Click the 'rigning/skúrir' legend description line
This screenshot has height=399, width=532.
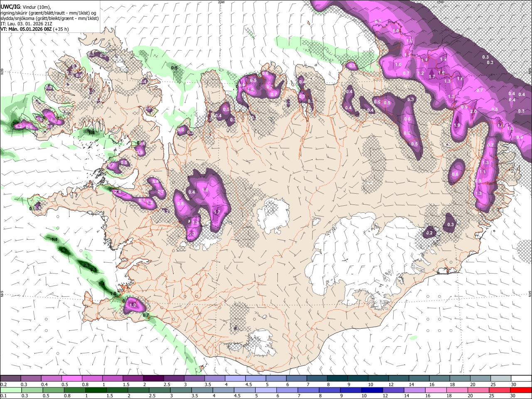[x=48, y=13]
